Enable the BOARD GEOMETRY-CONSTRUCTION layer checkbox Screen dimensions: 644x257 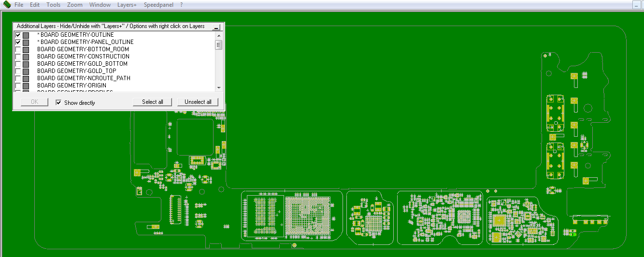18,57
